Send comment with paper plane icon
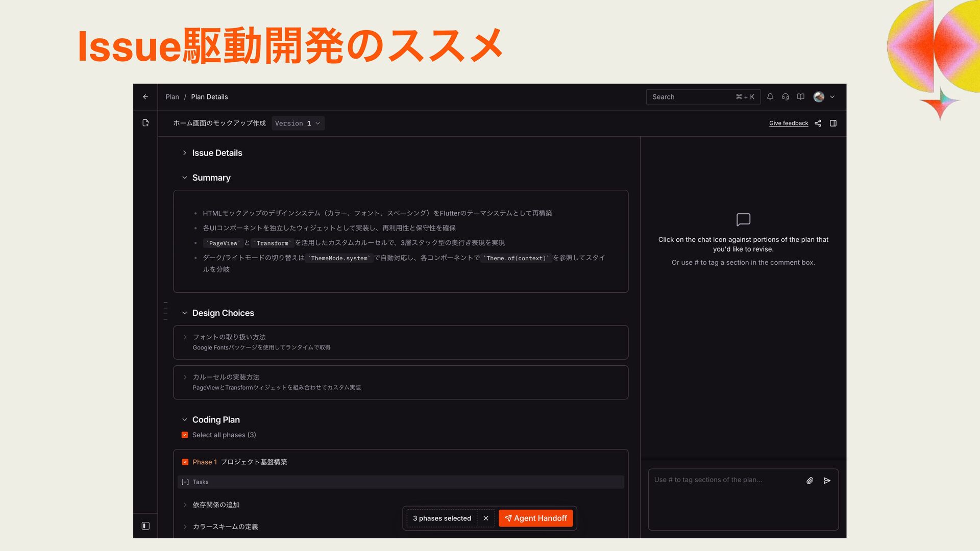Screen dimensions: 980x551 click(827, 481)
